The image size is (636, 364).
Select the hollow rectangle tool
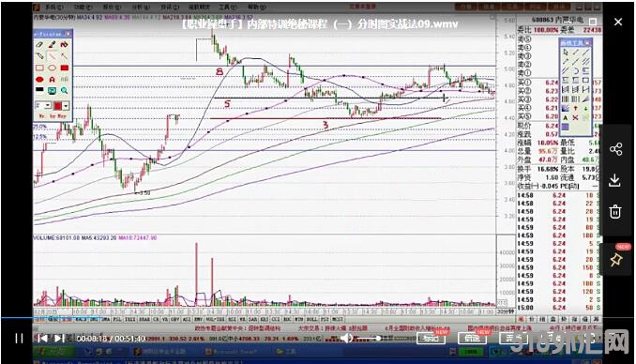[39, 68]
